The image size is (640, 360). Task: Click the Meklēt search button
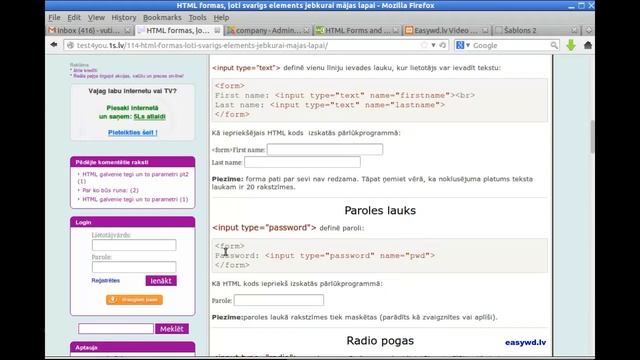coord(172,329)
